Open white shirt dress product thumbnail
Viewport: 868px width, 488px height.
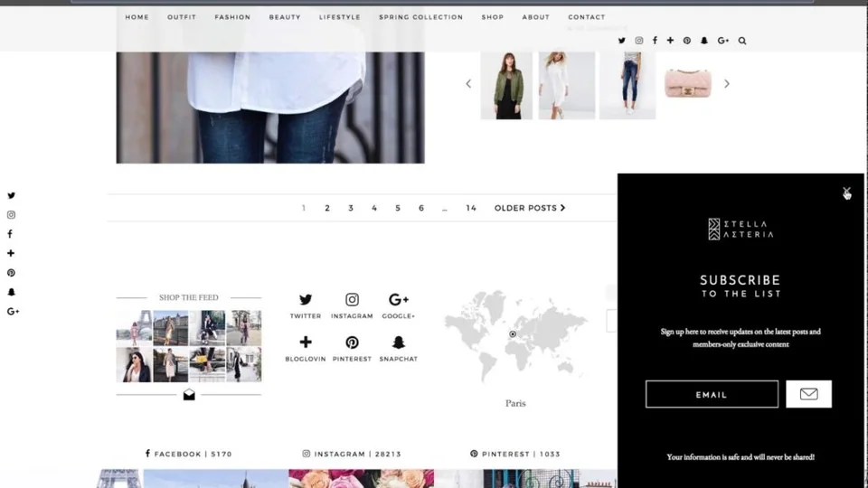point(567,86)
